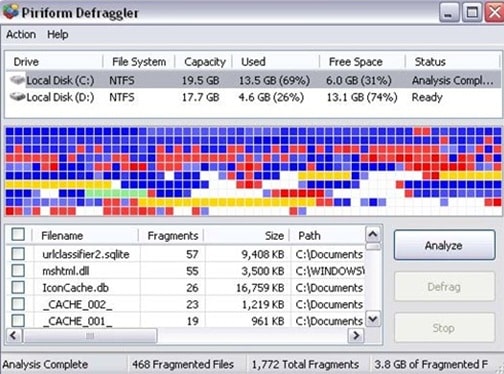Toggle the select-all checkbox in header

click(18, 234)
